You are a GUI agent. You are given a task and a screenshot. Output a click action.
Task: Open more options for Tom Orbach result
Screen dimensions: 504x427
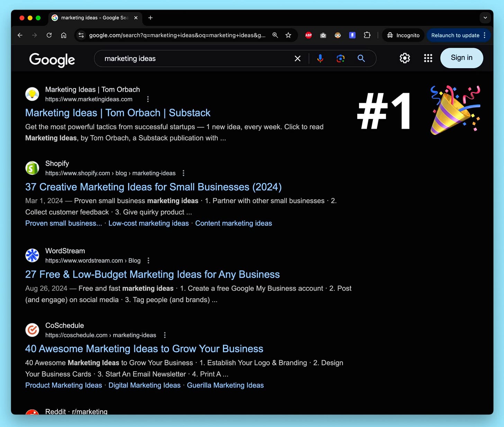tap(148, 99)
